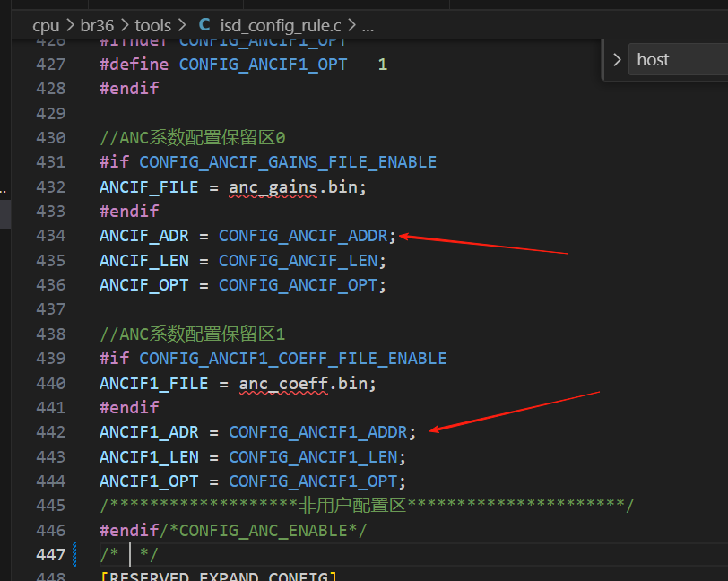The width and height of the screenshot is (728, 581).
Task: Click the anc_gains.bin file name
Action: 293,187
